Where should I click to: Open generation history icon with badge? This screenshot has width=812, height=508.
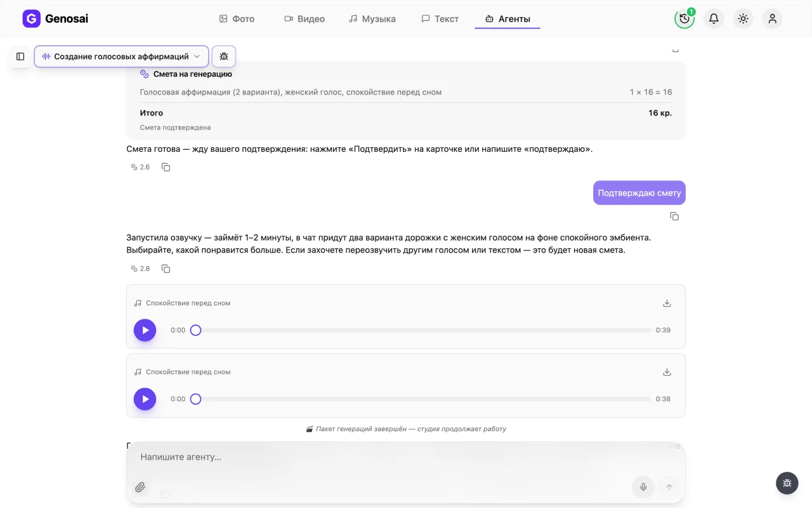684,19
